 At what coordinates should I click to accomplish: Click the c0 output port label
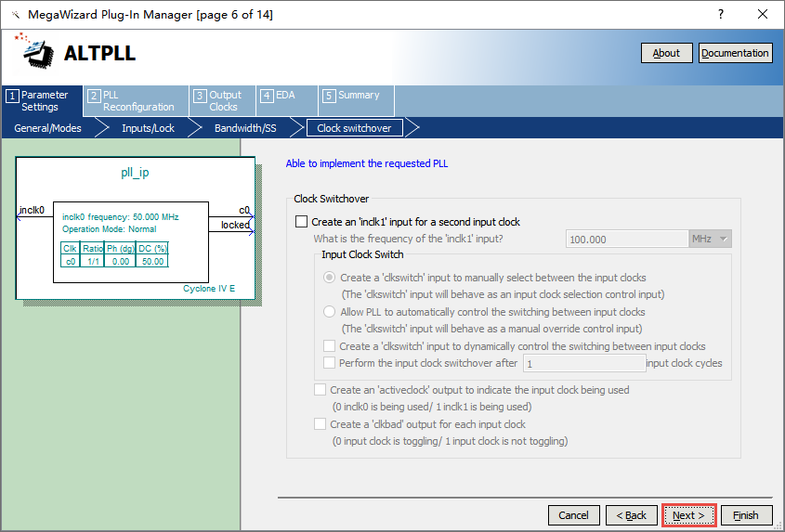tap(244, 210)
